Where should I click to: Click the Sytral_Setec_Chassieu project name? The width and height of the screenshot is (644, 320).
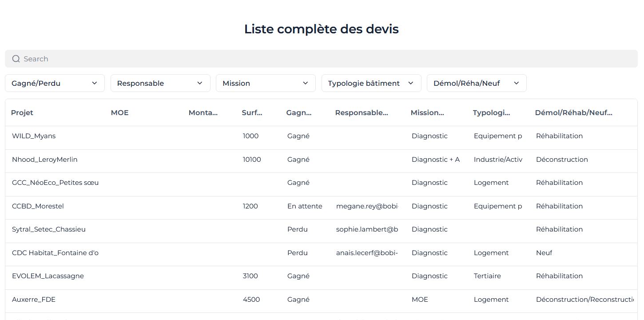[x=48, y=229]
